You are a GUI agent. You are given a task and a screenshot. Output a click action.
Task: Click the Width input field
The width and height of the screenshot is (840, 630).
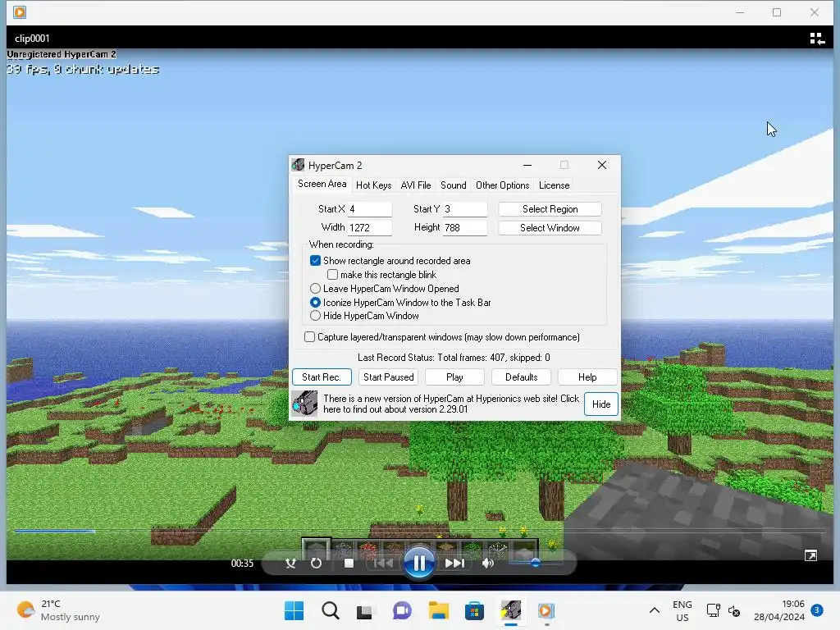[x=370, y=228]
